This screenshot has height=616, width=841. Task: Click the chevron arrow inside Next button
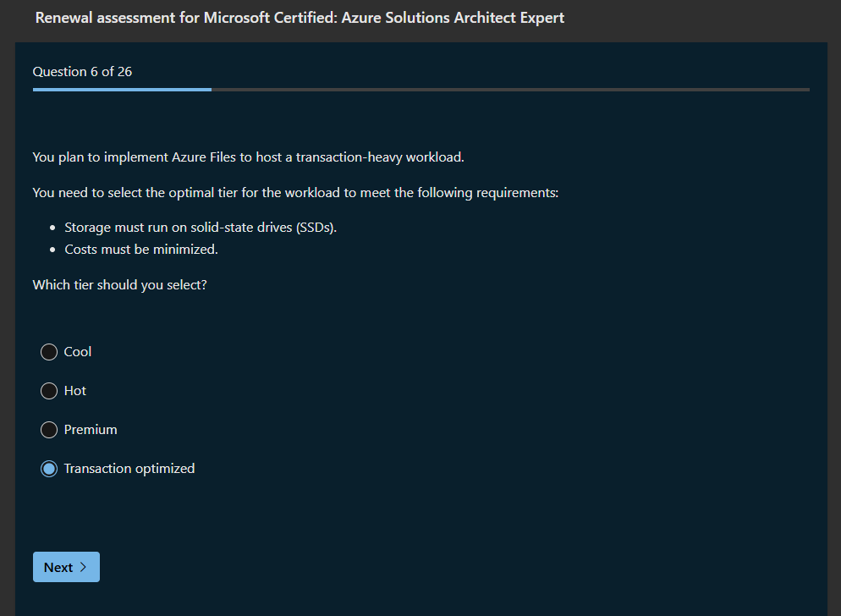83,567
